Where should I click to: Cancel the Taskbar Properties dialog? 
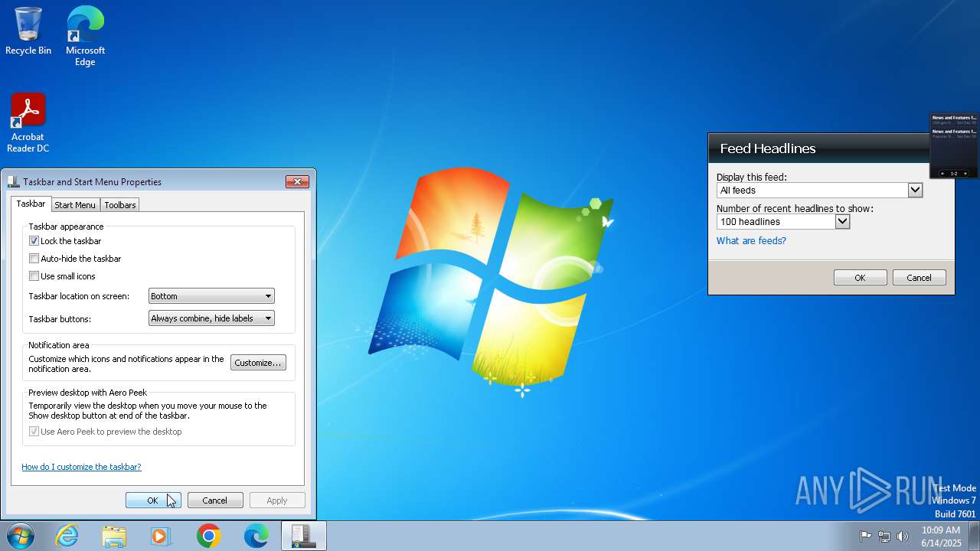coord(215,500)
